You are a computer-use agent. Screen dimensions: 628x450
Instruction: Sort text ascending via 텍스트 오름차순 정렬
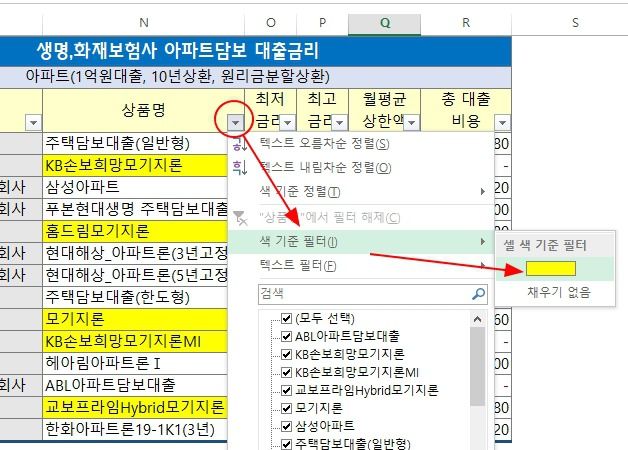pos(324,143)
